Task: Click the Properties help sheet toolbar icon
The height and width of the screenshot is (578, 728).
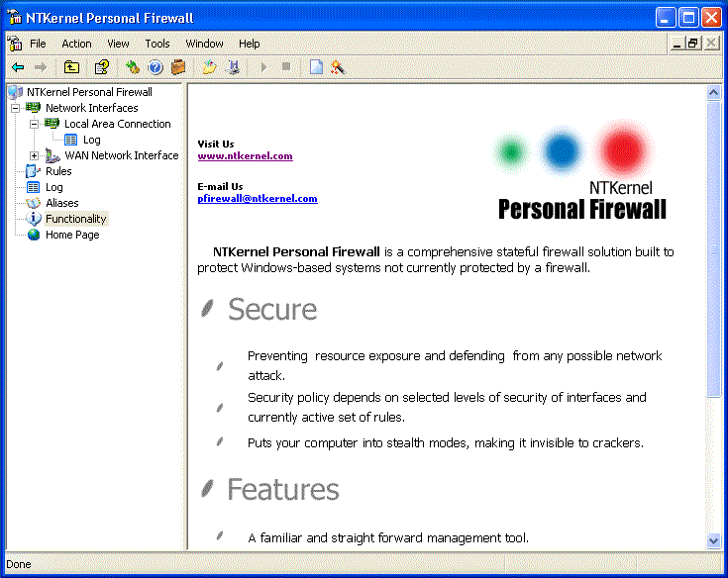Action: click(x=101, y=67)
